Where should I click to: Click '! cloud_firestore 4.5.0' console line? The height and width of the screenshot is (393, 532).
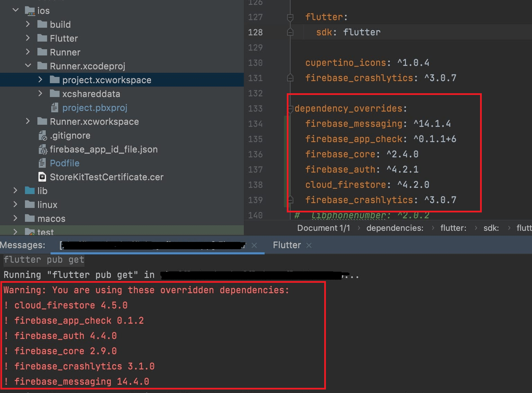pyautogui.click(x=65, y=305)
